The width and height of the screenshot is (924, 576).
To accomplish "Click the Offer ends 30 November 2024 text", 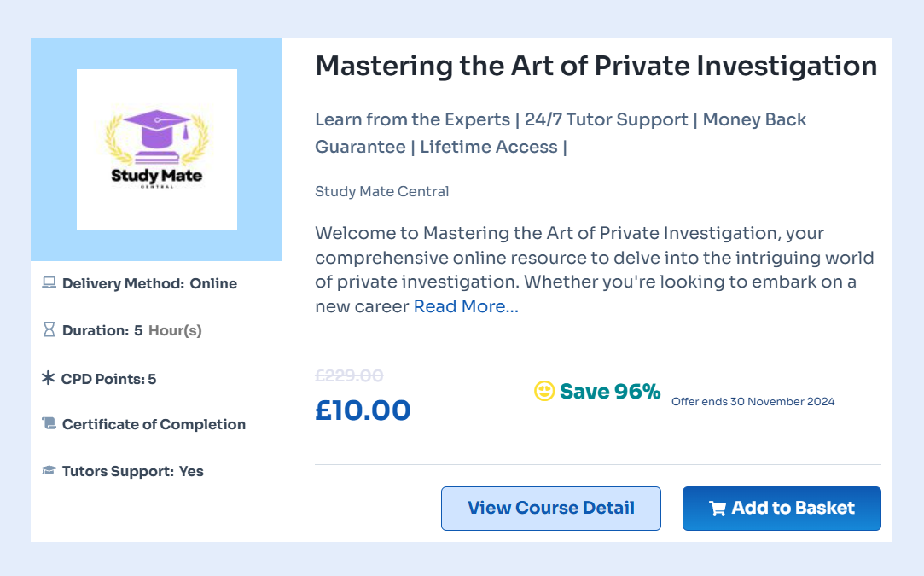I will 753,401.
